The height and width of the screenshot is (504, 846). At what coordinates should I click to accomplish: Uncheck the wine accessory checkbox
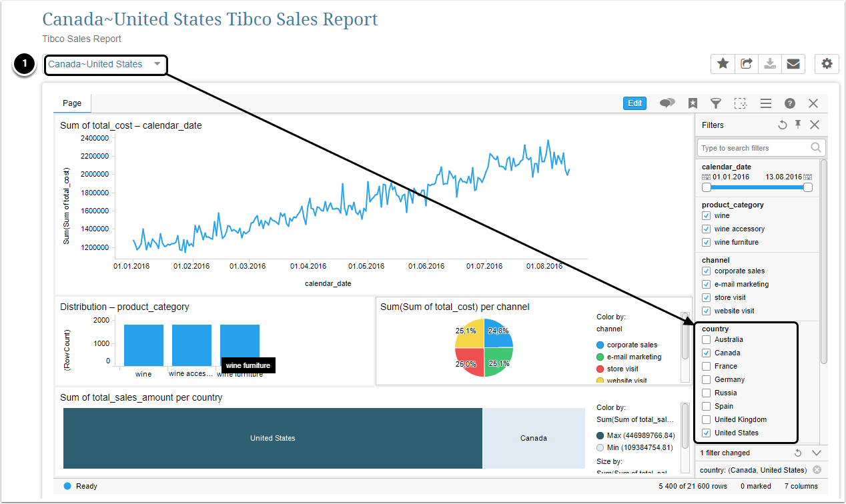tap(707, 229)
